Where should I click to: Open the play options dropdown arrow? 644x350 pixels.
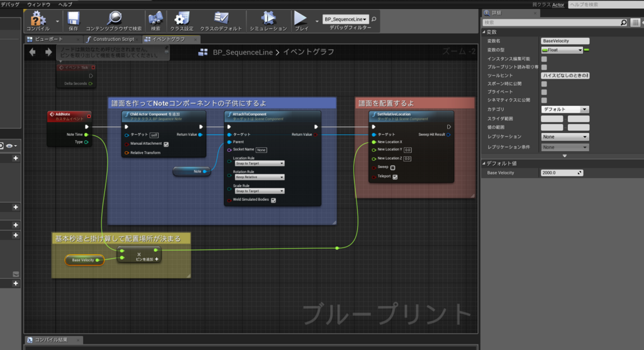(317, 21)
